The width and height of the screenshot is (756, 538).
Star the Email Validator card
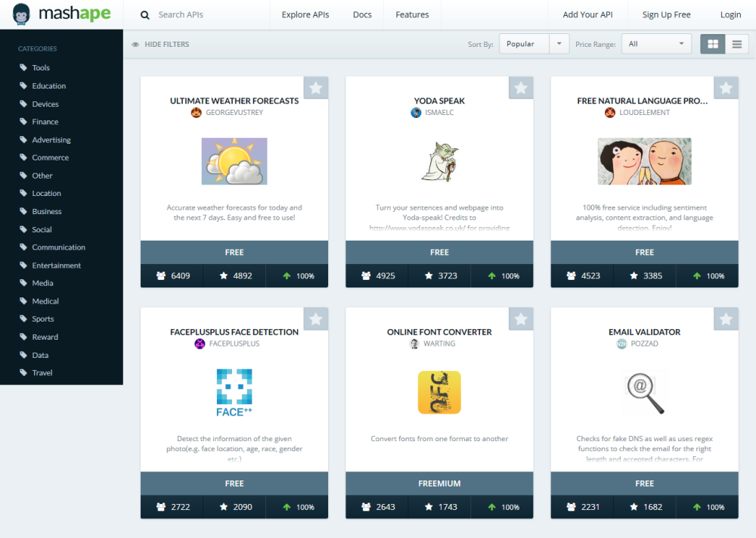pyautogui.click(x=726, y=319)
